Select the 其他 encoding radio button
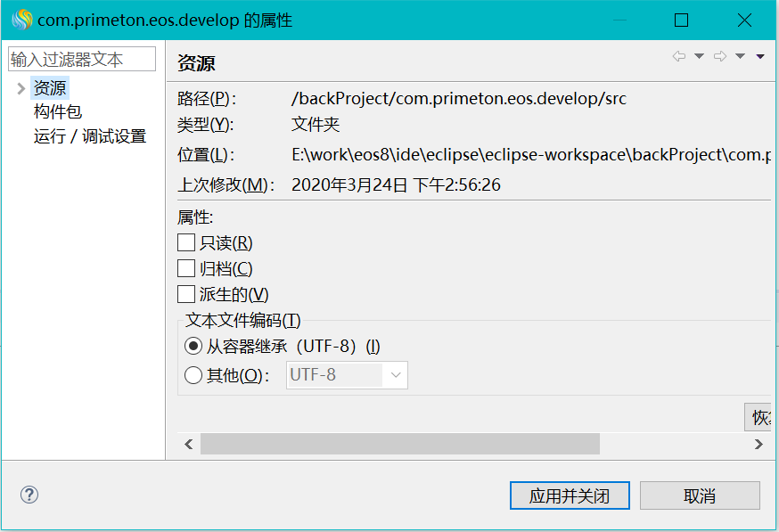779x532 pixels. (x=193, y=375)
